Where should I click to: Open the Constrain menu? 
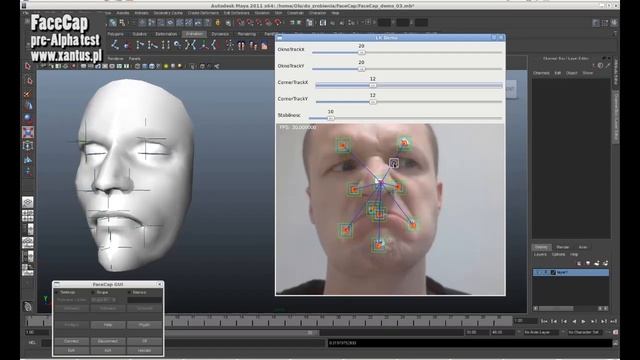(295, 13)
